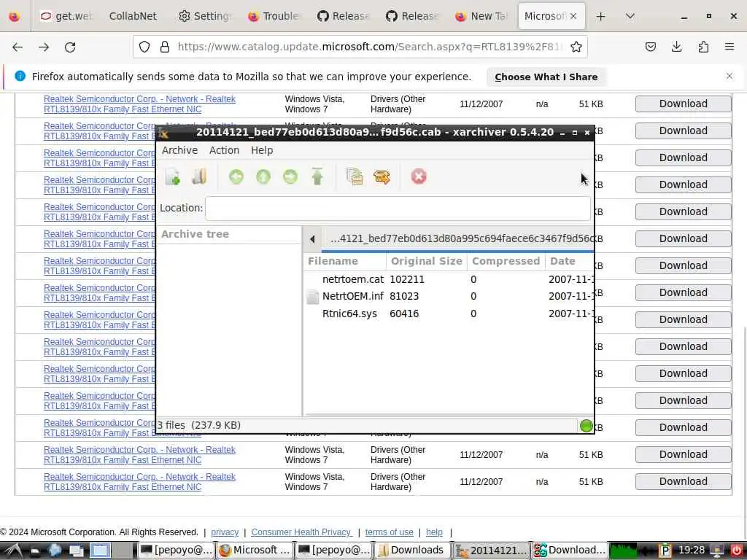Screen dimensions: 747x560
Task: Reload the current Firefox page
Action: click(70, 47)
